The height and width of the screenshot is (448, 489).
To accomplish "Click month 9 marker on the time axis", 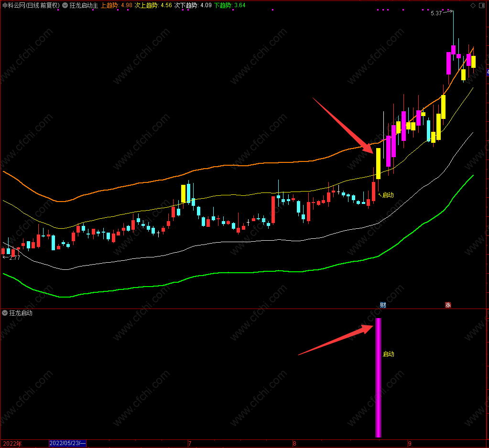I will [410, 443].
